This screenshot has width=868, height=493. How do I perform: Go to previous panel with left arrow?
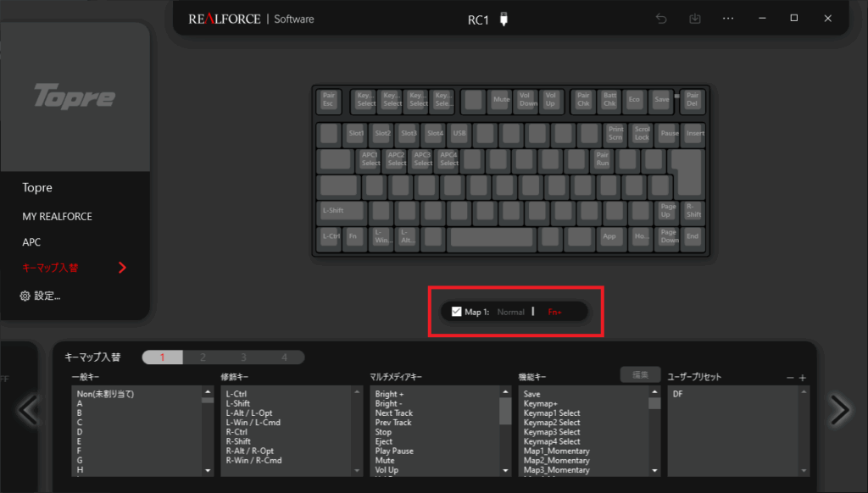click(x=28, y=410)
